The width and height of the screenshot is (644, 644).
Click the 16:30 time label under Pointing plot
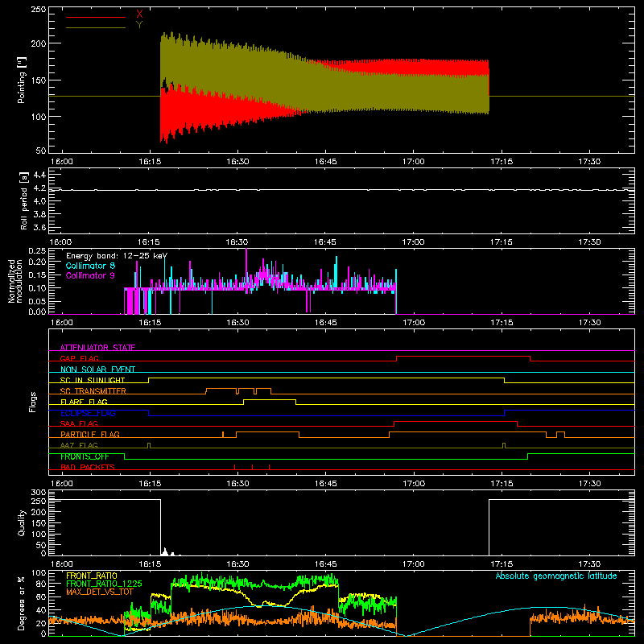click(237, 162)
